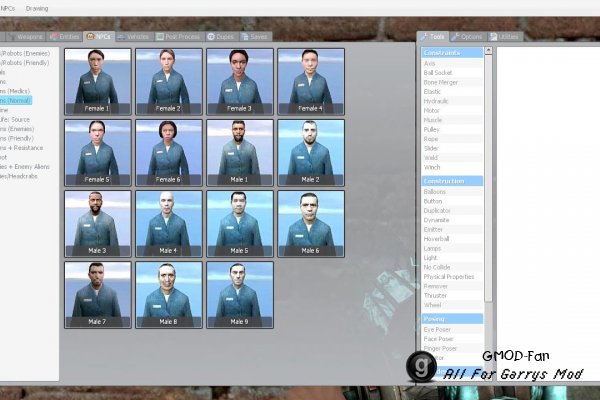Collapse the Constraints tool category

452,53
